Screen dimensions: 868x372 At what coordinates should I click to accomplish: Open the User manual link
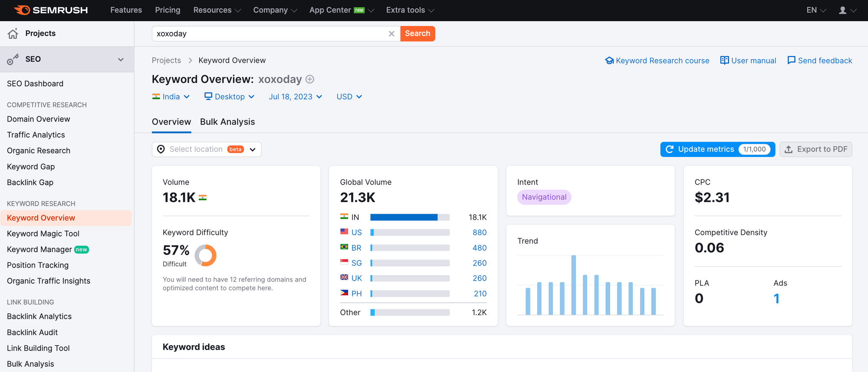pyautogui.click(x=748, y=60)
